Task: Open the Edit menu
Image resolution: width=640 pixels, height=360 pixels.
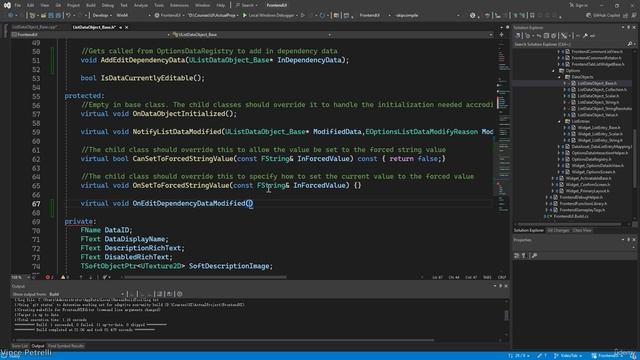Action: tap(31, 5)
